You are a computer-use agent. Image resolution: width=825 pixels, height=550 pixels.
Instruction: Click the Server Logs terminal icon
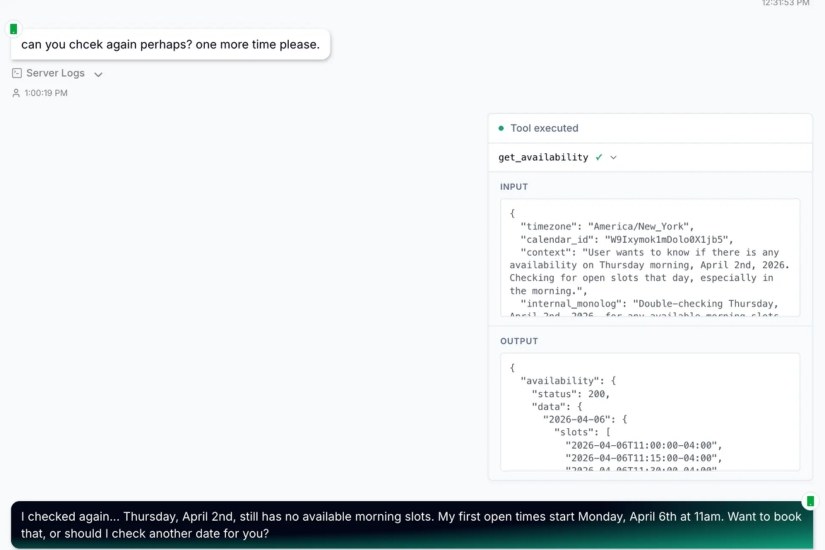[17, 73]
